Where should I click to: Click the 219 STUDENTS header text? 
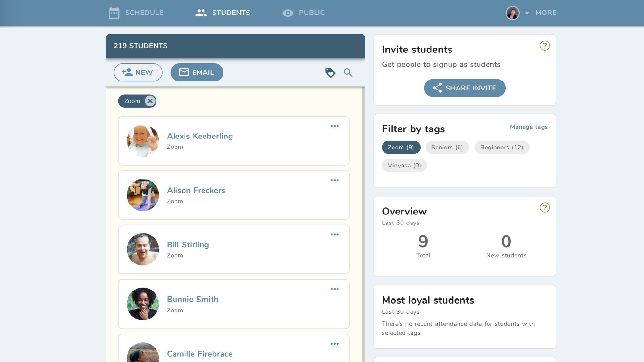140,46
